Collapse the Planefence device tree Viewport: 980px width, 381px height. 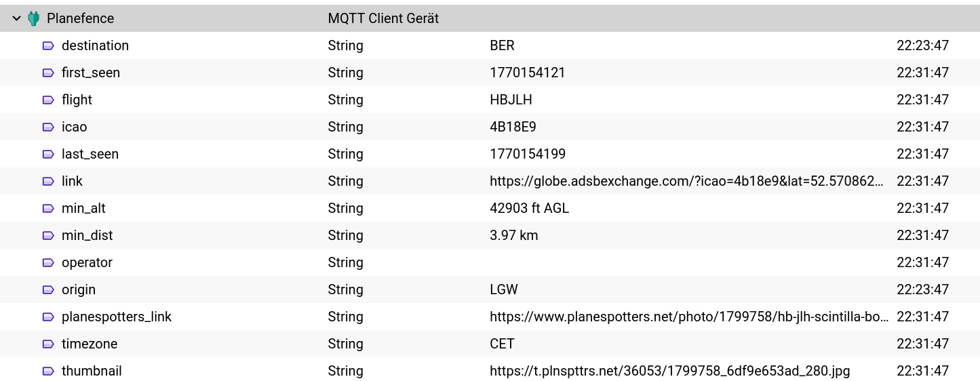click(17, 18)
